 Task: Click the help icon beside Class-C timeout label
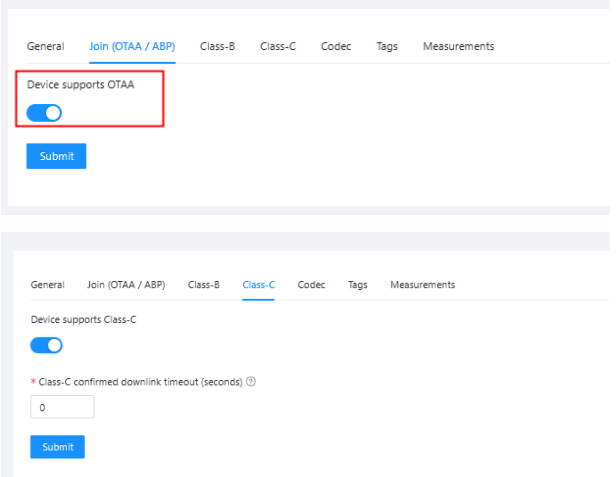[250, 382]
